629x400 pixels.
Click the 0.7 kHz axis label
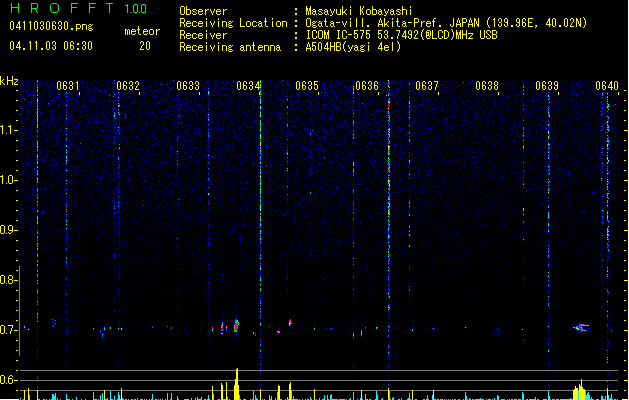pyautogui.click(x=9, y=330)
